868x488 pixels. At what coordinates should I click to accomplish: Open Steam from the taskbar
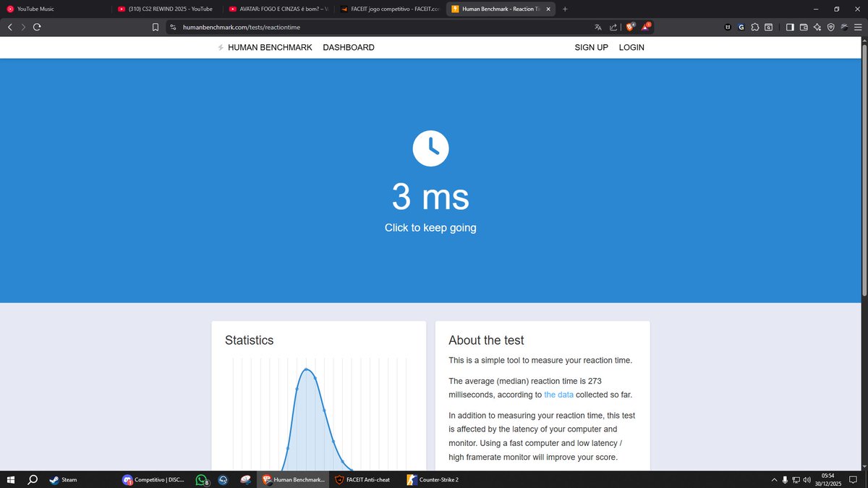pos(63,479)
